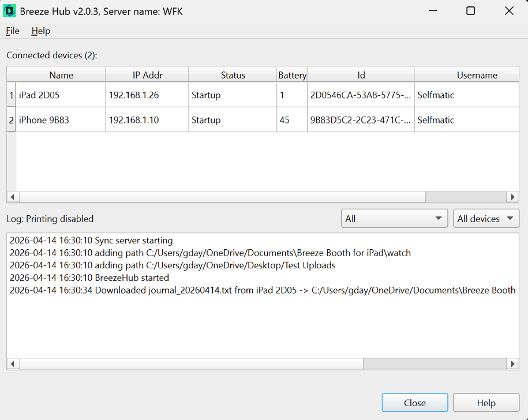Click log line BreezeHub started

coord(89,277)
